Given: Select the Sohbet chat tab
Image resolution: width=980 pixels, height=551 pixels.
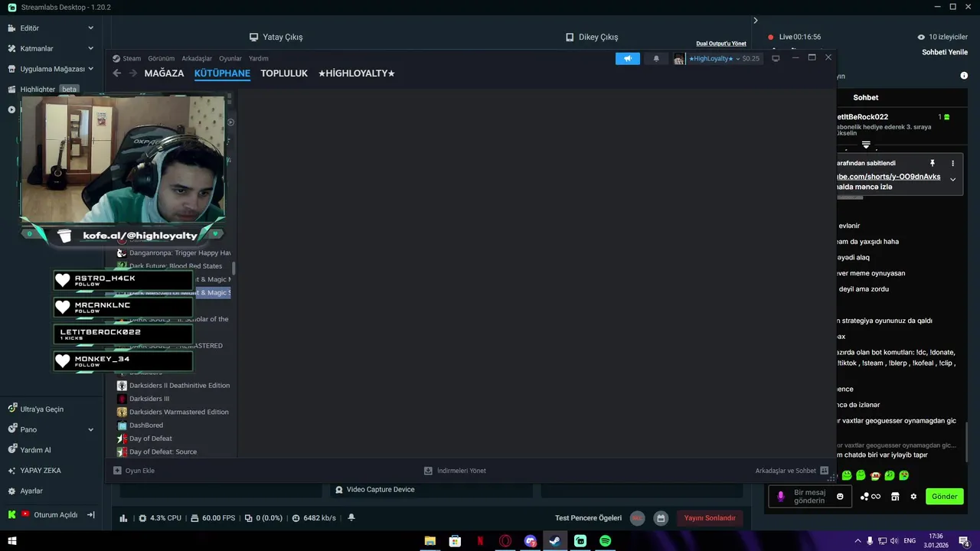Looking at the screenshot, I should (x=866, y=97).
